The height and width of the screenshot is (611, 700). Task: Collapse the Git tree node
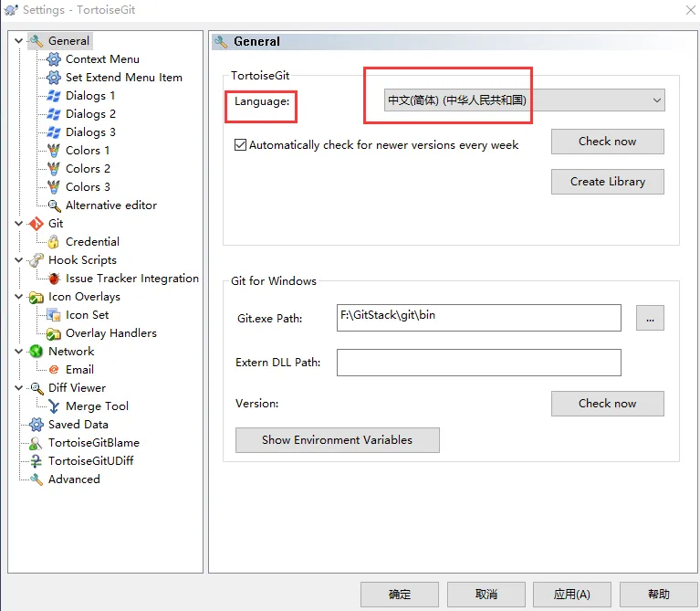(18, 224)
